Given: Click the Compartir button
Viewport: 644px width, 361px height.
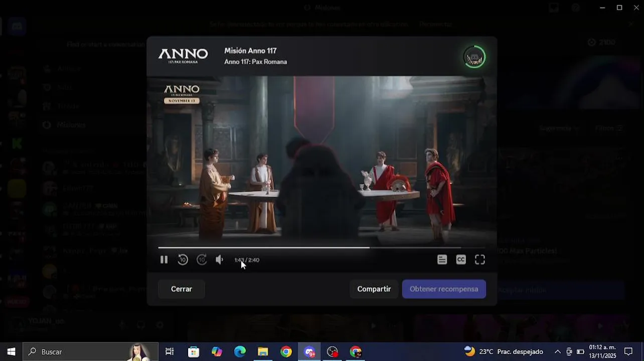Looking at the screenshot, I should [374, 289].
